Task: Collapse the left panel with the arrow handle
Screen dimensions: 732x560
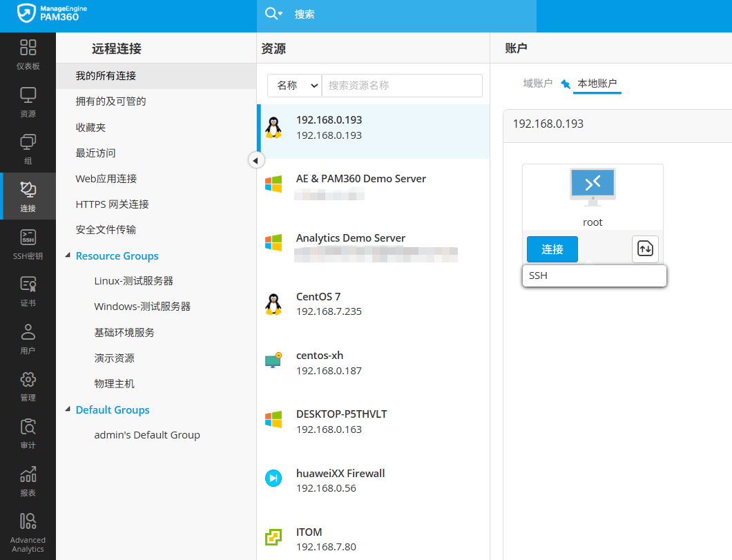Action: point(256,160)
